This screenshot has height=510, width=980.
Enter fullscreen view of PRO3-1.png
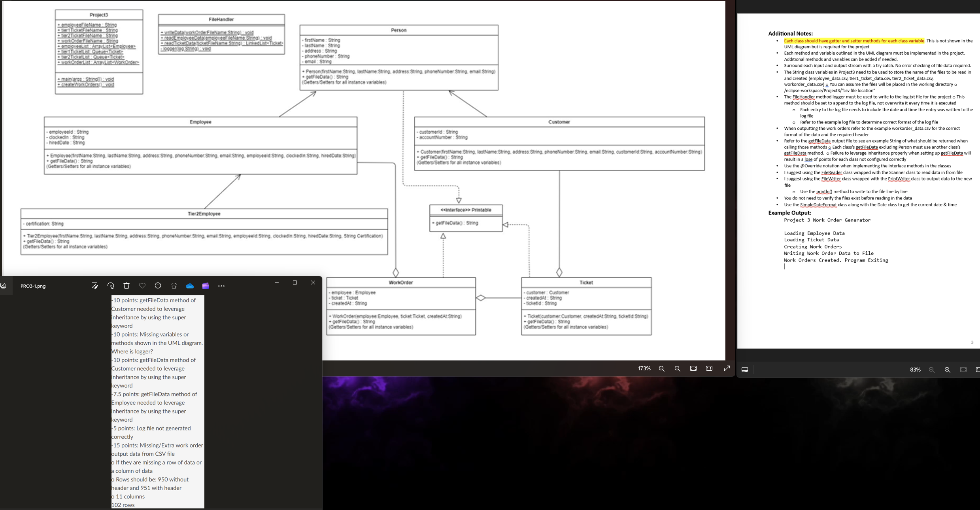pos(727,368)
